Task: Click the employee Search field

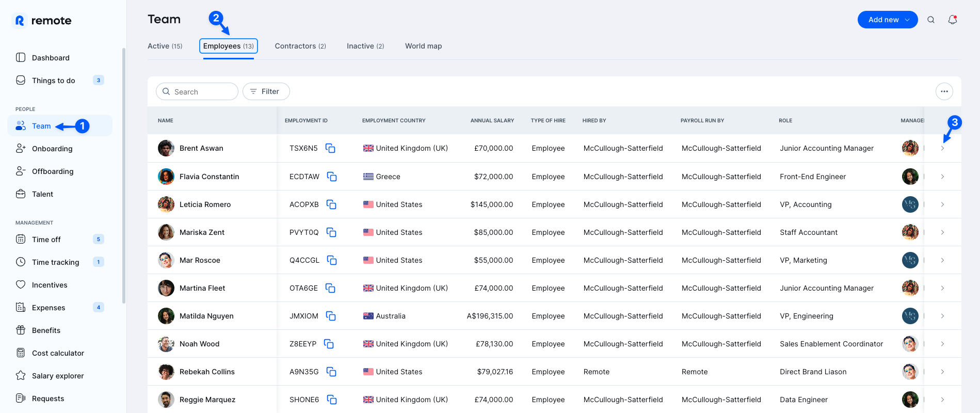Action: click(x=197, y=91)
